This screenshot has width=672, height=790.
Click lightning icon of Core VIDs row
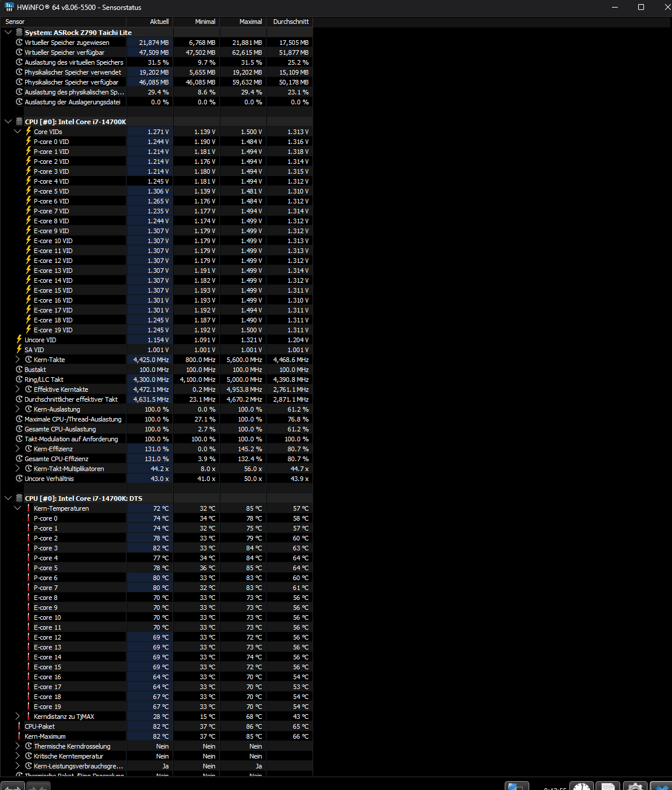tap(29, 132)
